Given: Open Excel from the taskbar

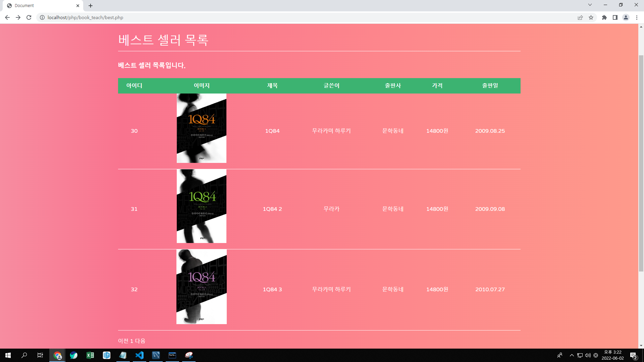Looking at the screenshot, I should click(90, 355).
